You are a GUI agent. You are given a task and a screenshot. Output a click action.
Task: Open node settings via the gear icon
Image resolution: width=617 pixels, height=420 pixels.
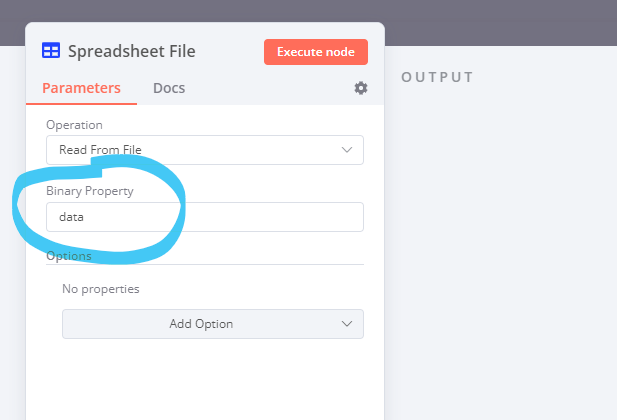[361, 88]
